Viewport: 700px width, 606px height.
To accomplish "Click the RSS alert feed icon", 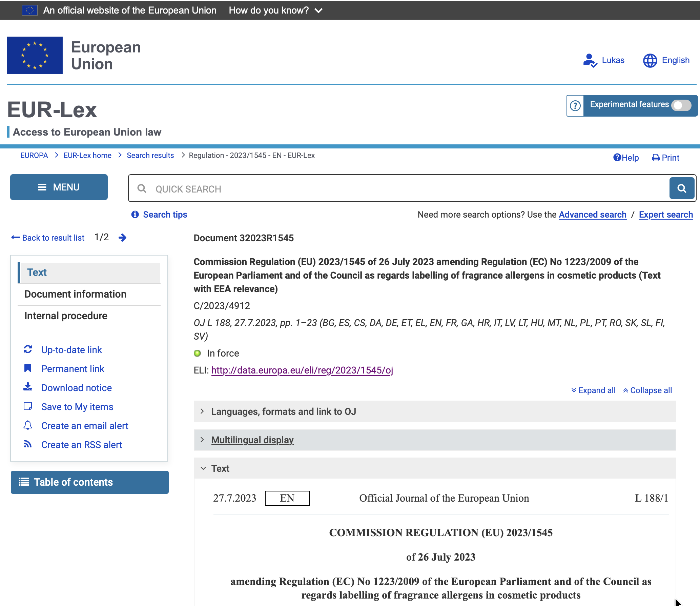I will click(28, 444).
